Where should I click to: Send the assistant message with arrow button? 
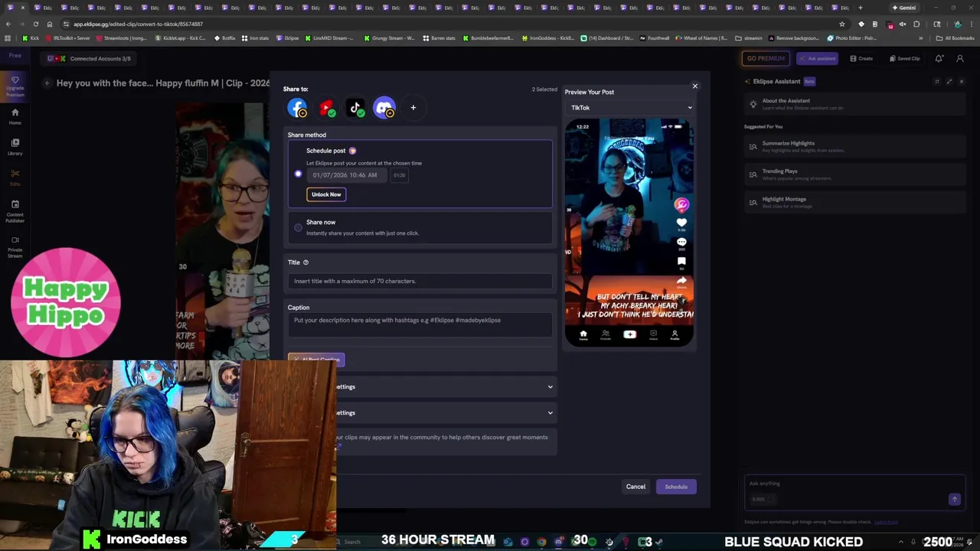point(955,499)
